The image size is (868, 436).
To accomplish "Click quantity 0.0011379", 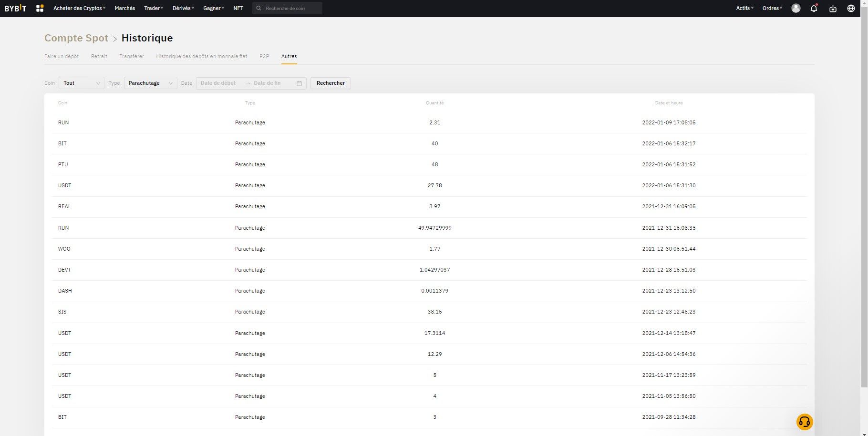I will 435,291.
